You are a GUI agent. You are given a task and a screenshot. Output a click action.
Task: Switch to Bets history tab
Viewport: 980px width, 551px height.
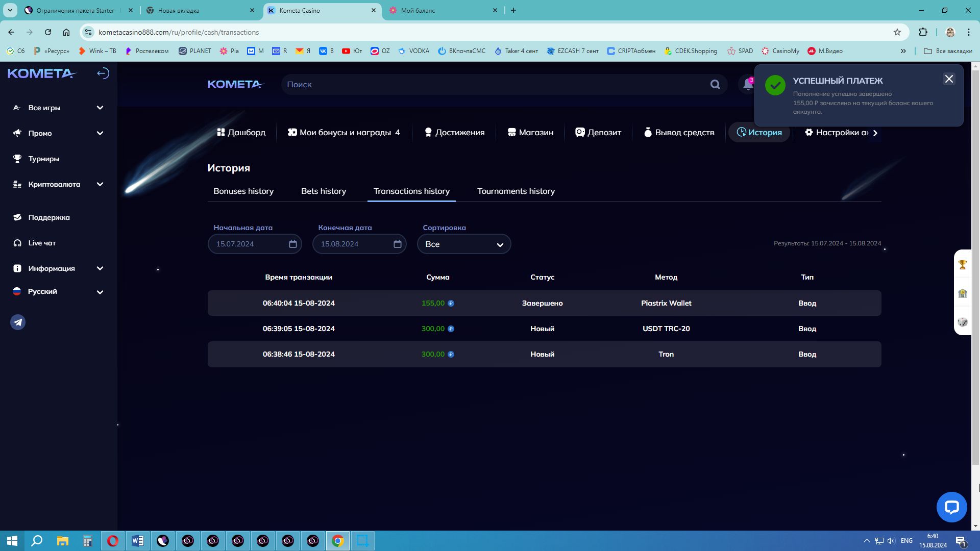tap(323, 191)
